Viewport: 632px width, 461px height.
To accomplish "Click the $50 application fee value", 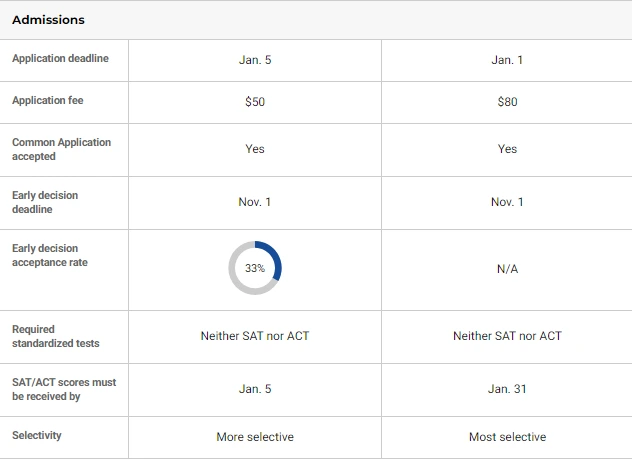I will pos(255,102).
